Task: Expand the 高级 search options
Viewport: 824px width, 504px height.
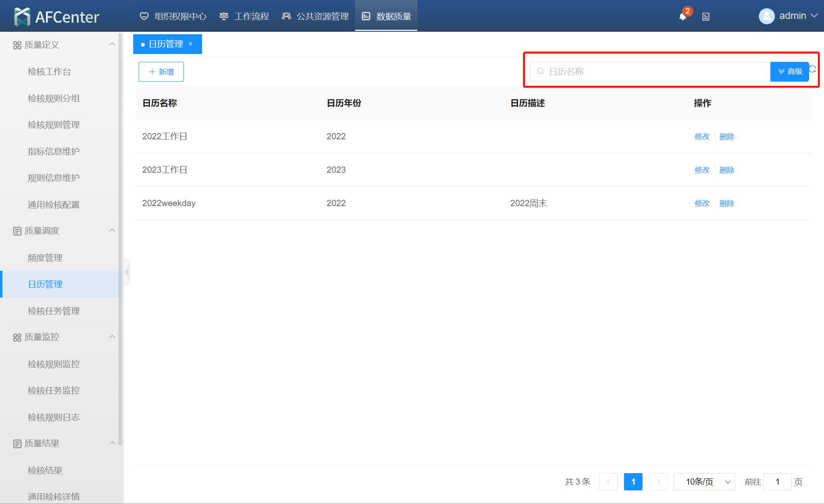Action: (789, 72)
